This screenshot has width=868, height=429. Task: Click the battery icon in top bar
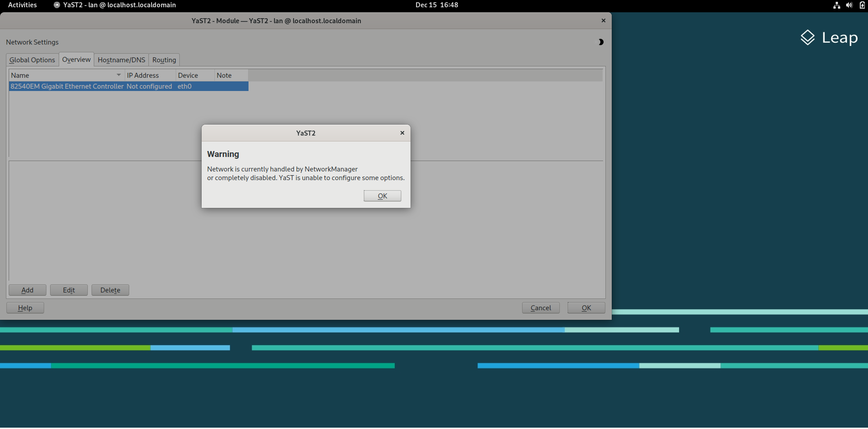tap(862, 5)
